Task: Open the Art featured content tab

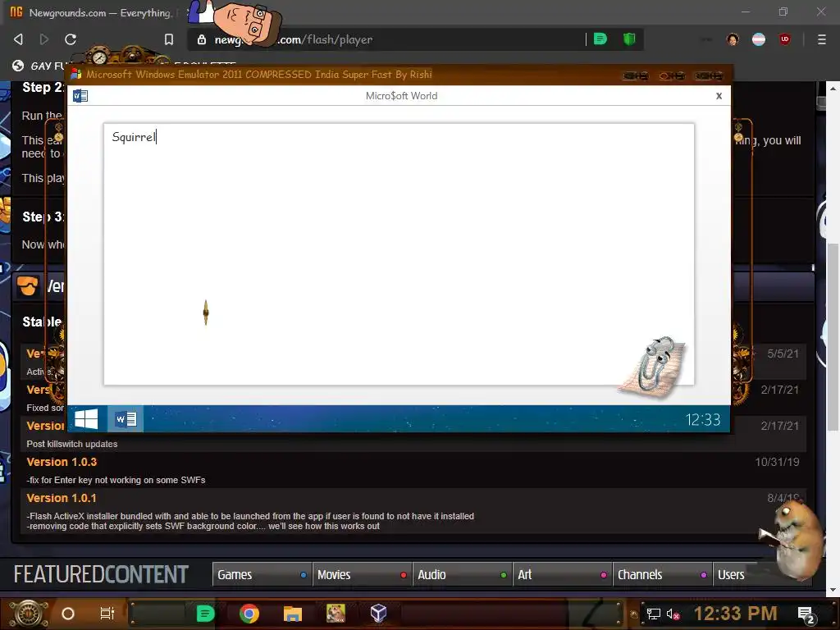Action: point(563,575)
